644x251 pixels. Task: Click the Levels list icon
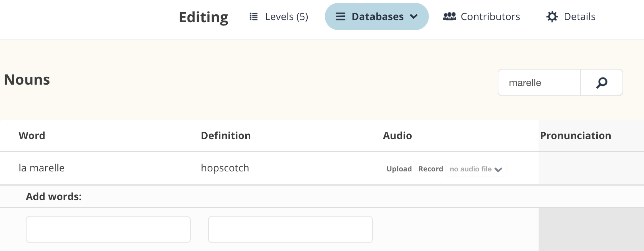click(254, 17)
